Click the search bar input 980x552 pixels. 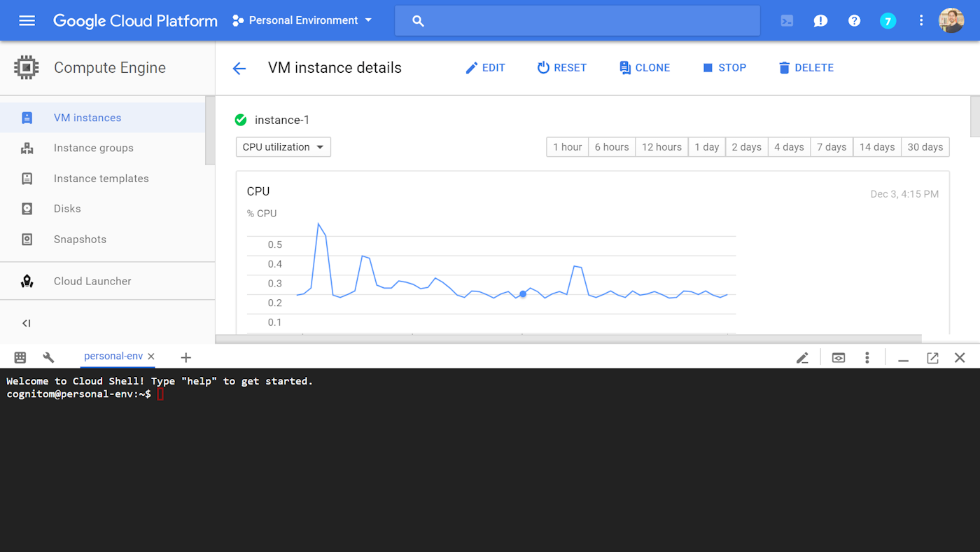click(x=577, y=20)
